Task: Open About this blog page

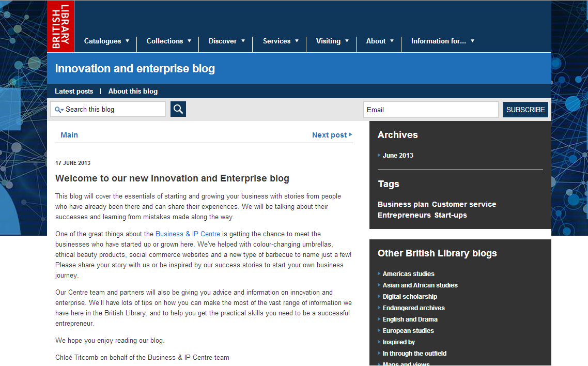Action: click(x=133, y=91)
